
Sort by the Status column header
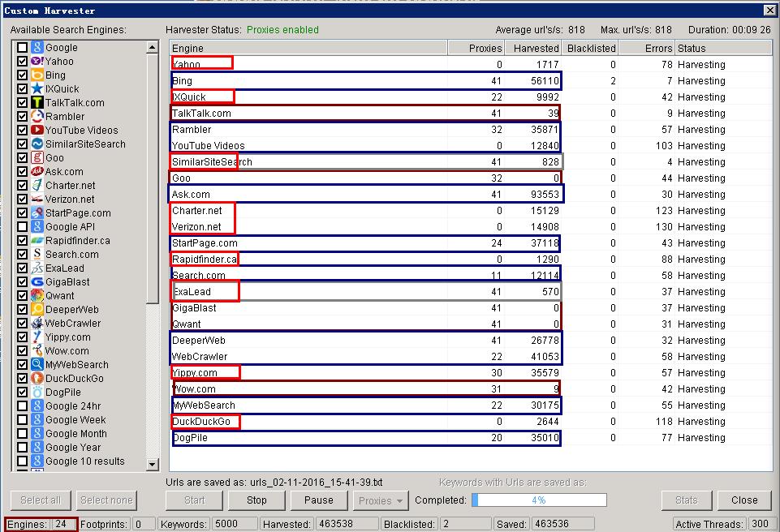724,48
